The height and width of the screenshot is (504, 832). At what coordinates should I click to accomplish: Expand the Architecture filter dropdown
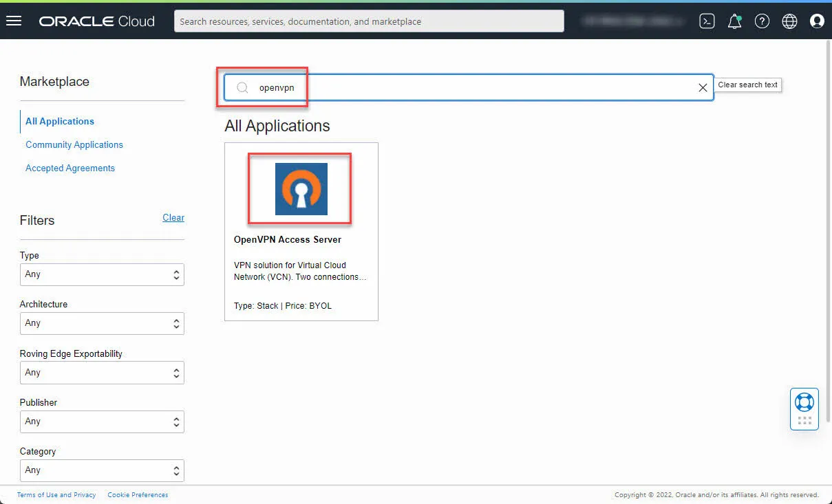102,323
